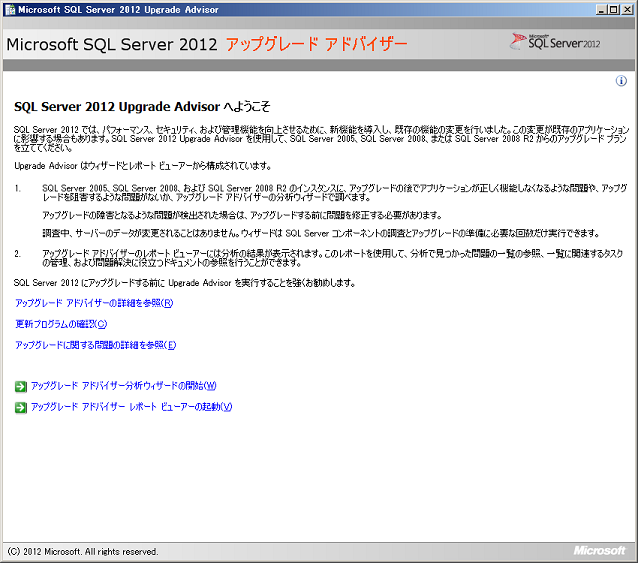Click the copyright text in the footer

point(82,551)
